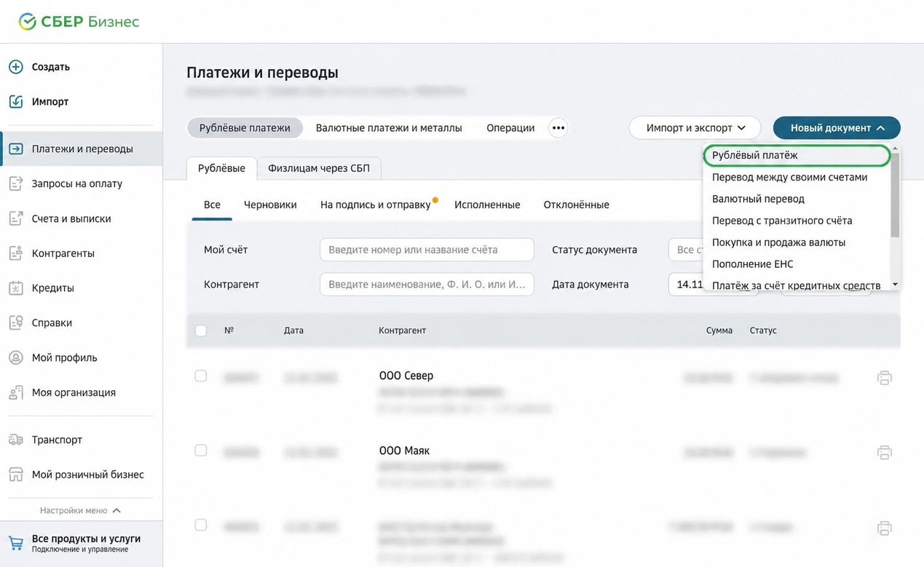Click the print icon in third payment row
Viewport: 924px width, 567px height.
coord(884,528)
